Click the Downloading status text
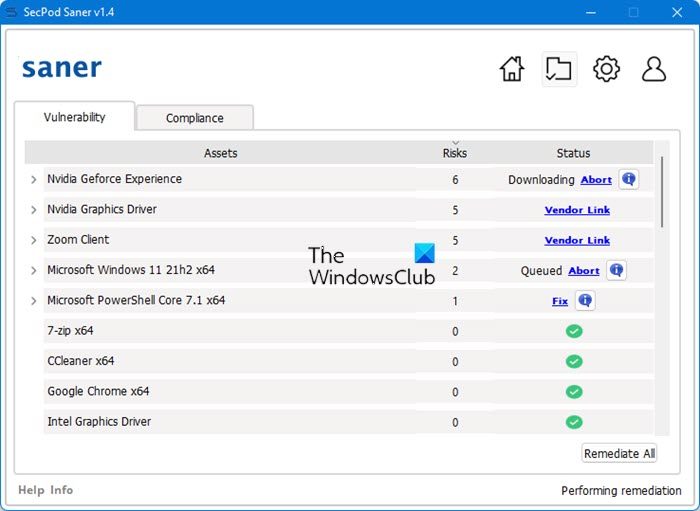 [x=541, y=180]
